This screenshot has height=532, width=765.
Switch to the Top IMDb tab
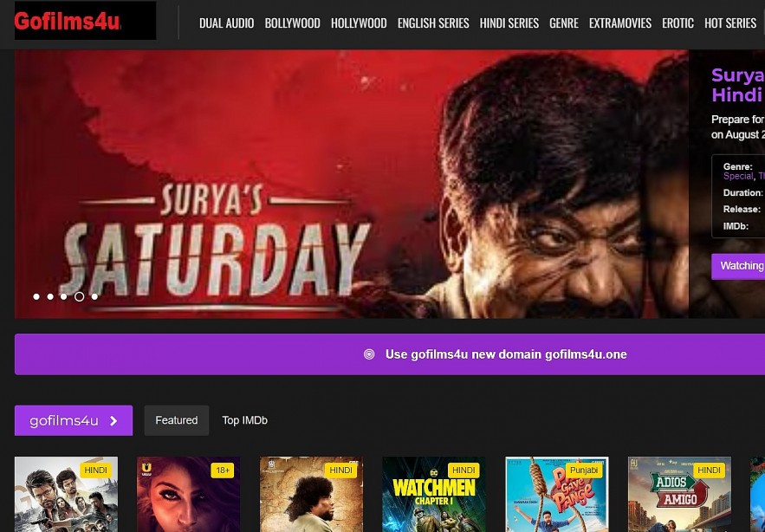tap(244, 420)
